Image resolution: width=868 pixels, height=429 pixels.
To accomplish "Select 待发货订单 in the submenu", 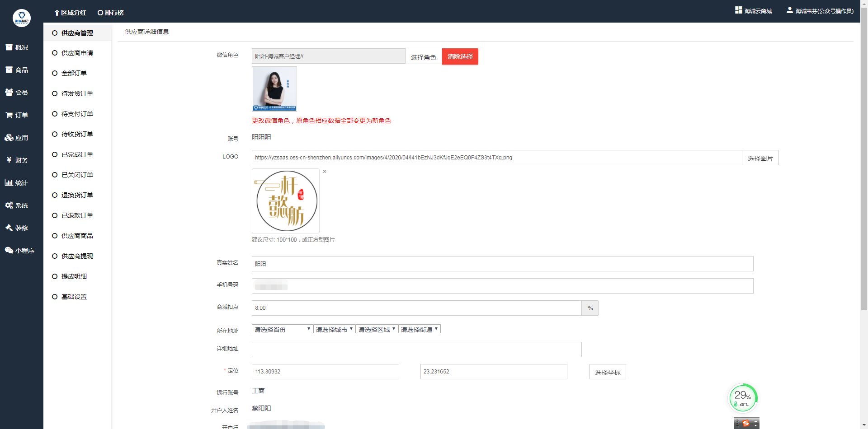I will [x=77, y=93].
